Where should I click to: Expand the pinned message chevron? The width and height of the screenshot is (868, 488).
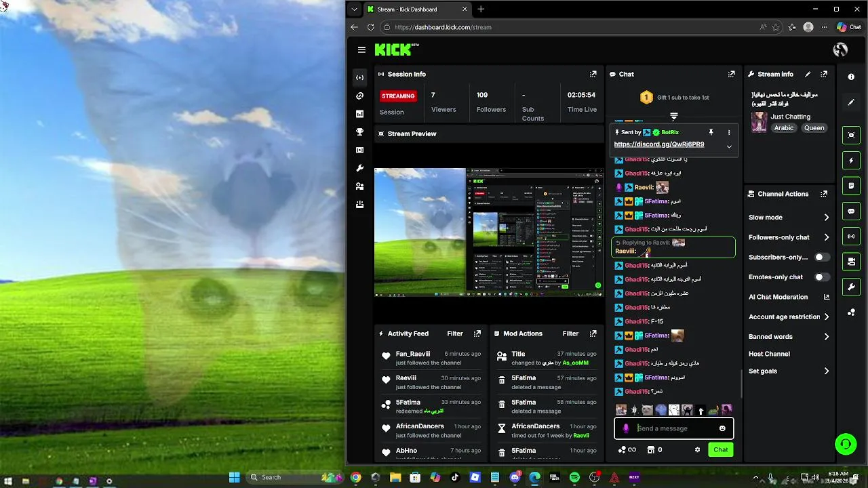coord(729,146)
